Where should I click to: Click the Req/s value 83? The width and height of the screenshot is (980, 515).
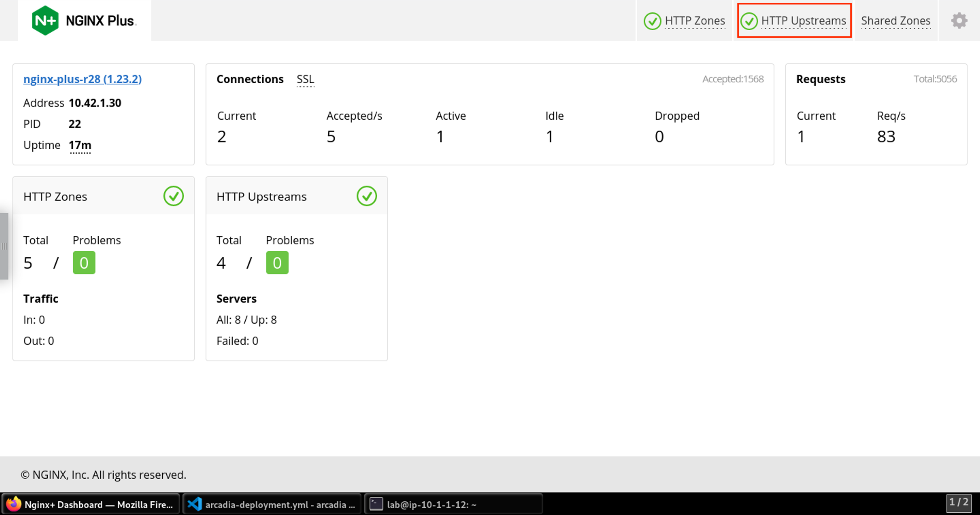[x=886, y=136]
